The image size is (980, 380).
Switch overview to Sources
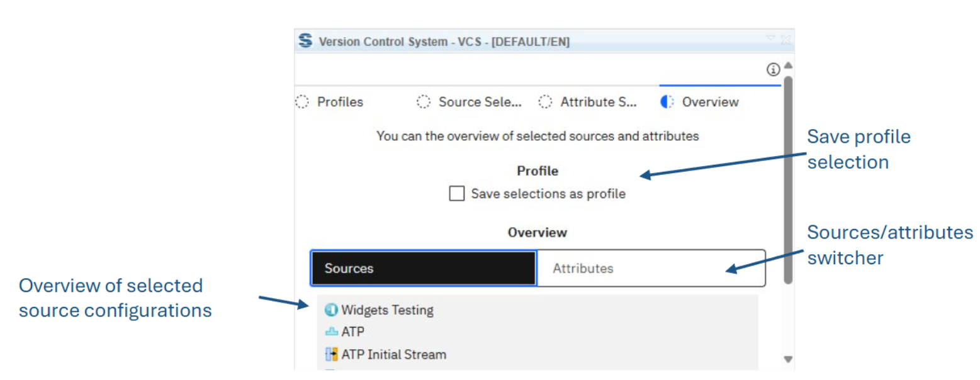pyautogui.click(x=424, y=269)
